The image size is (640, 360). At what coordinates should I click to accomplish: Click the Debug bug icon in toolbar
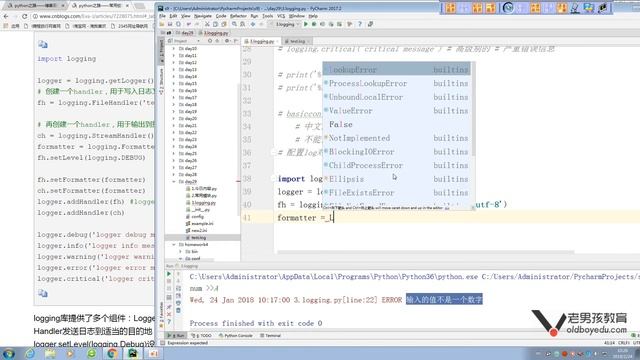point(314,24)
